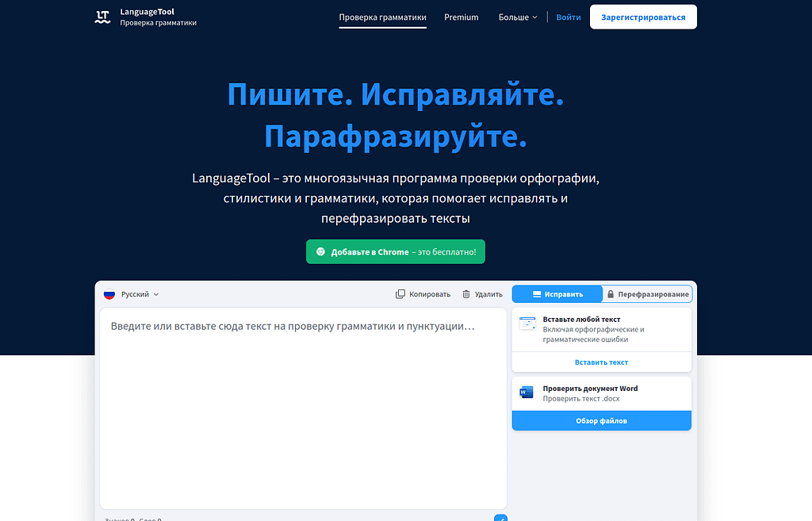Click the Добавьте в Chrome button
The width and height of the screenshot is (812, 521).
[x=396, y=251]
